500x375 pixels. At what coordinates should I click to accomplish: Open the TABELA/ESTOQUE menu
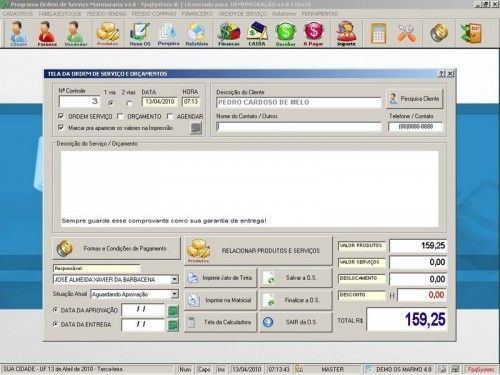coord(60,14)
